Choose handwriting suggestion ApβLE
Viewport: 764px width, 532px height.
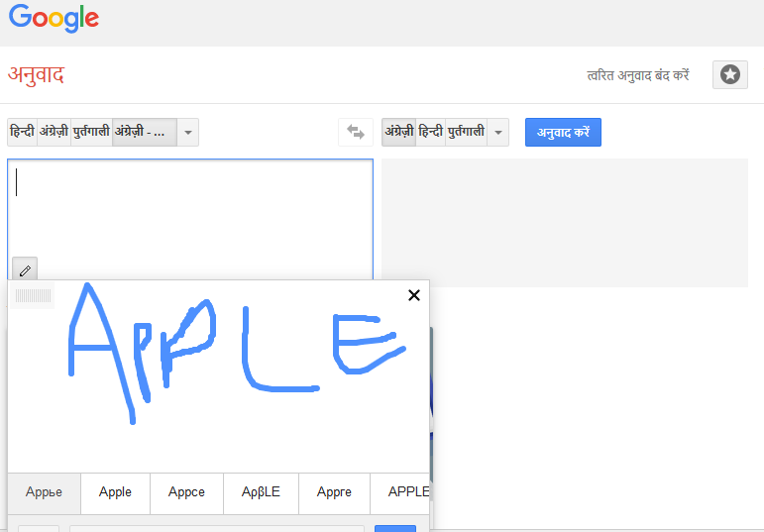click(262, 492)
